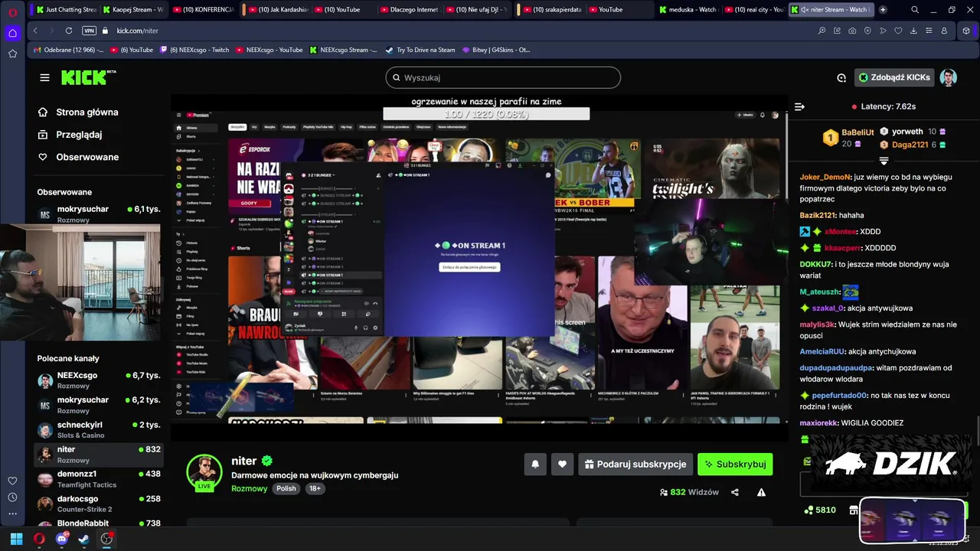Open niter channel name link
This screenshot has height=551, width=980.
pyautogui.click(x=244, y=461)
